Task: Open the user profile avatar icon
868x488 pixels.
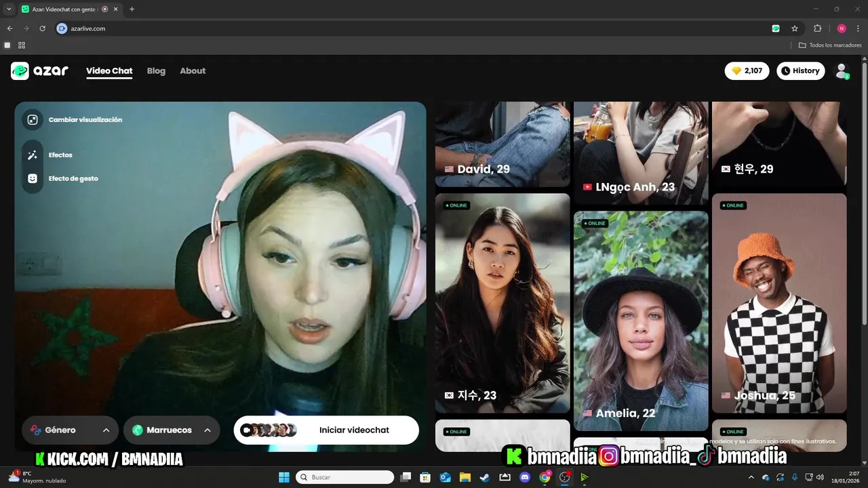Action: tap(842, 71)
